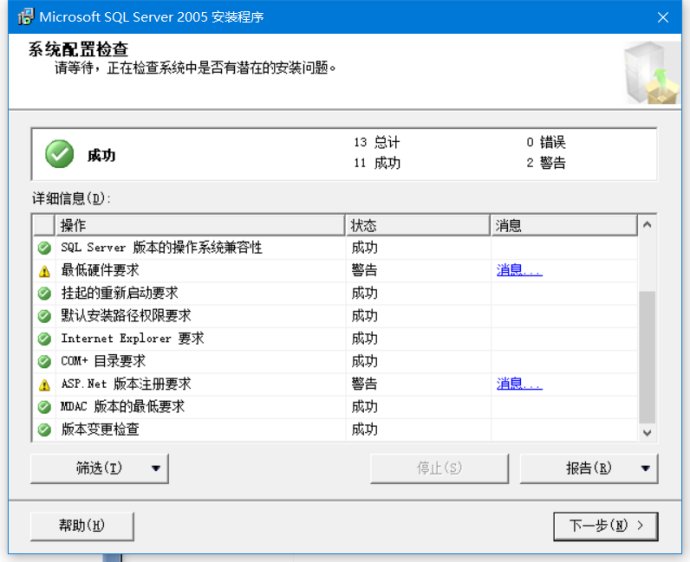The width and height of the screenshot is (690, 562).
Task: Click green check icon beside Internet Explorer 要求
Action: (x=44, y=338)
